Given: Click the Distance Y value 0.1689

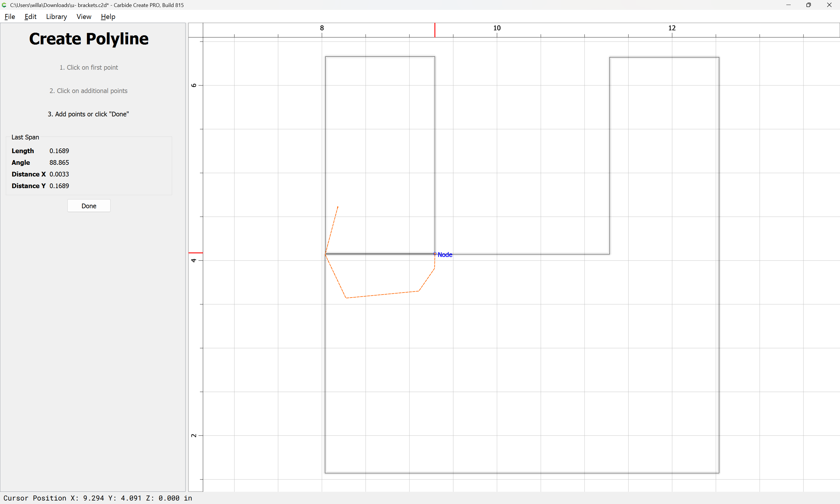Looking at the screenshot, I should pyautogui.click(x=59, y=186).
